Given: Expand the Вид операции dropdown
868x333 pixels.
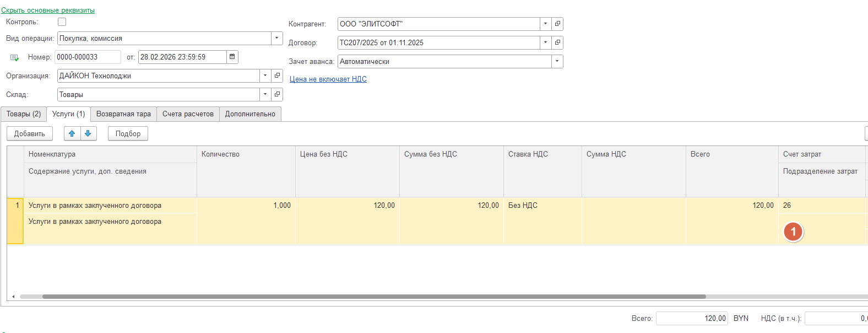Looking at the screenshot, I should point(277,38).
